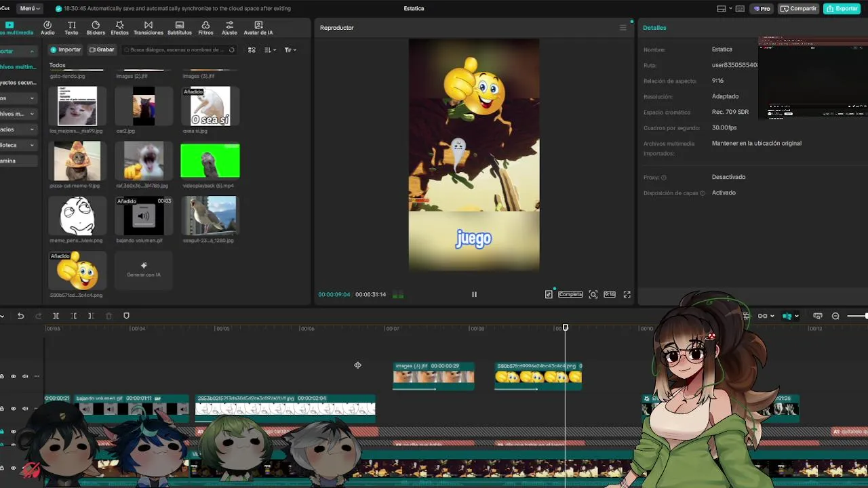Undo the last timeline edit

(x=20, y=316)
